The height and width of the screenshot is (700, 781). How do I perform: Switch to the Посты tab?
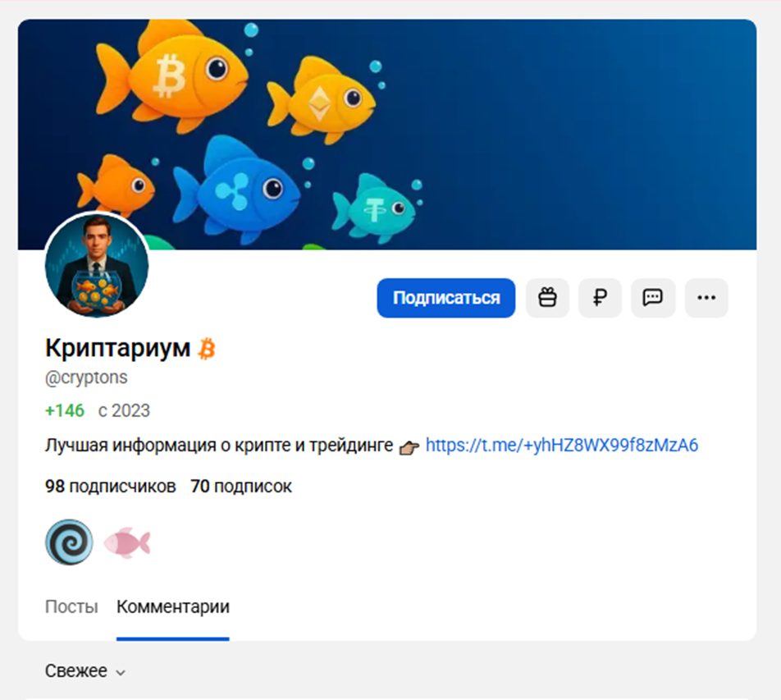[x=71, y=606]
